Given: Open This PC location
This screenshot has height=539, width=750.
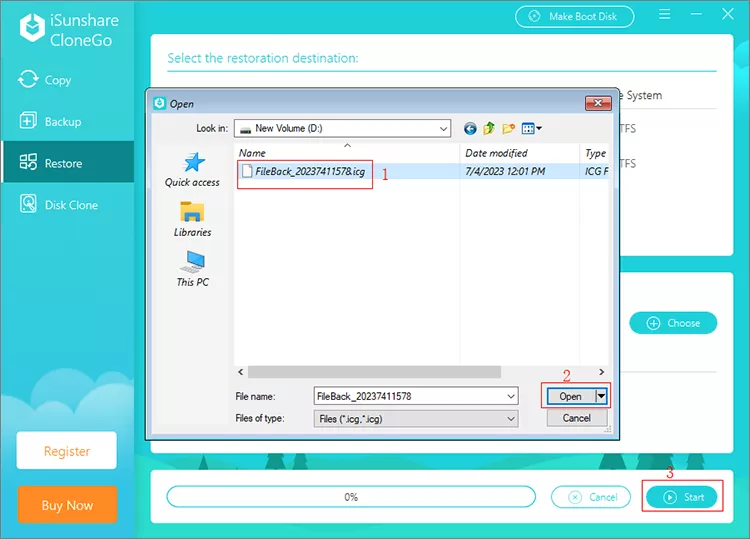Looking at the screenshot, I should click(192, 269).
